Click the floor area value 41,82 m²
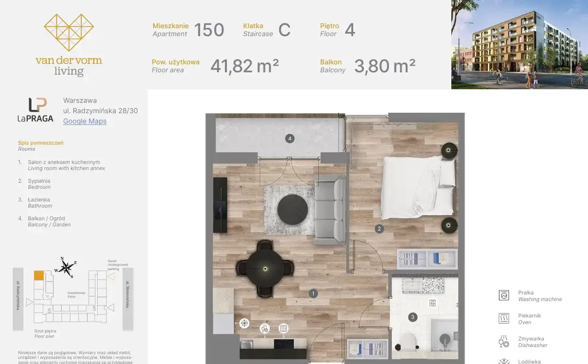Screen dimensions: 588x364 [x=245, y=66]
